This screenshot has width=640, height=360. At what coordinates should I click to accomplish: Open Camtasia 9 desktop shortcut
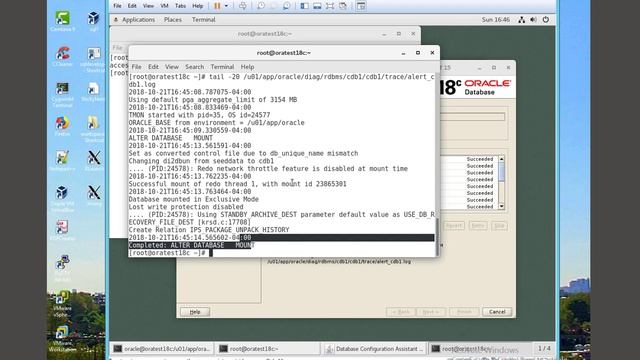[x=62, y=21]
